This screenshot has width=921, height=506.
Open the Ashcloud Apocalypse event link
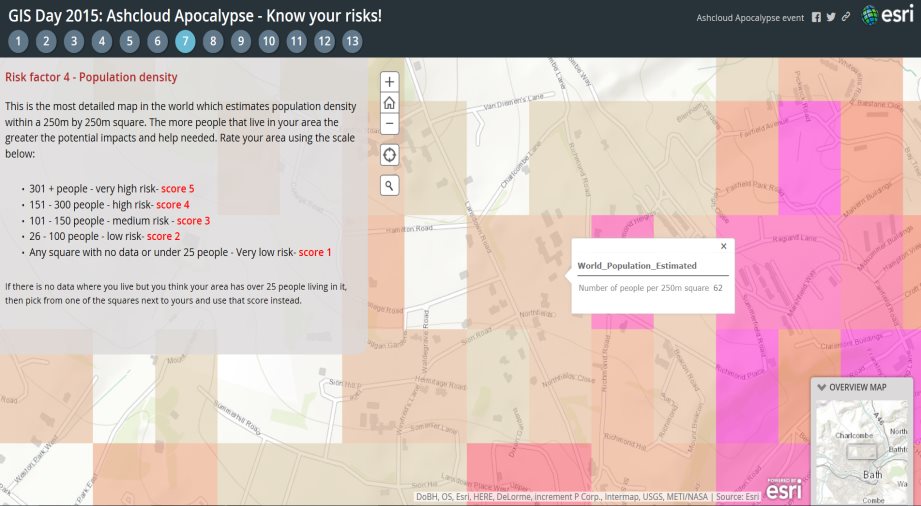(750, 17)
